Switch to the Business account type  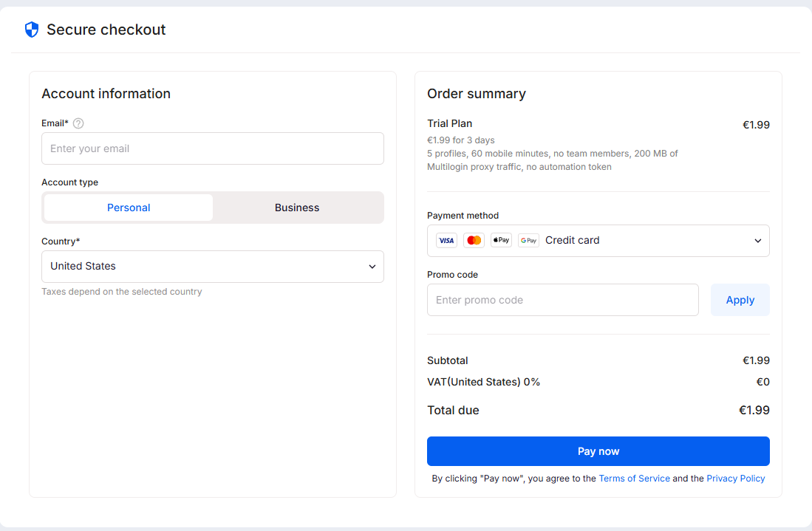296,208
